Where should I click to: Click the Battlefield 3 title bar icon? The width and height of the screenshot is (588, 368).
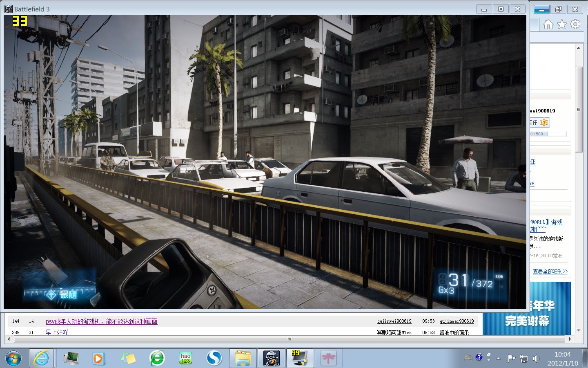coord(8,9)
